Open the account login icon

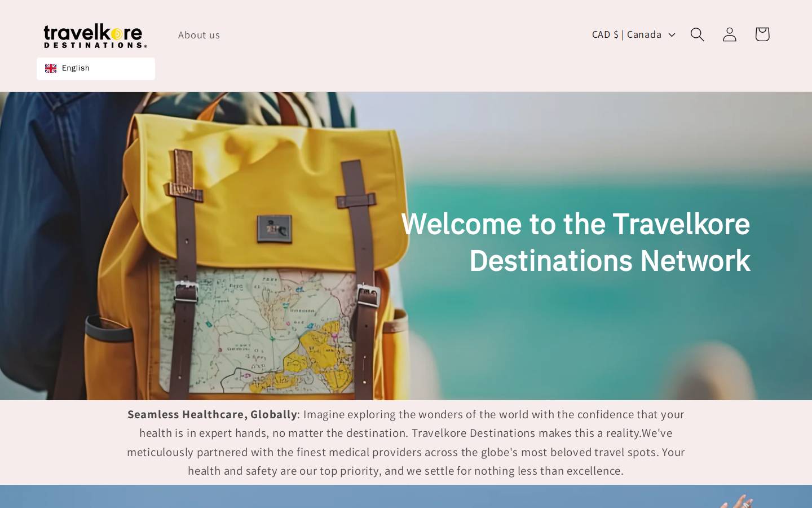pos(730,34)
